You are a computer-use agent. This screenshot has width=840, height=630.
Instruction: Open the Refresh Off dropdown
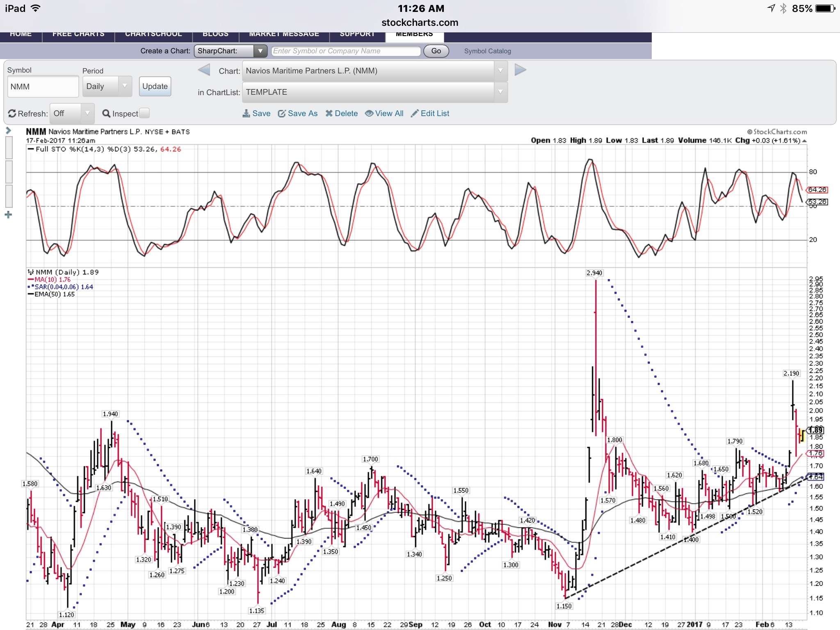point(72,114)
